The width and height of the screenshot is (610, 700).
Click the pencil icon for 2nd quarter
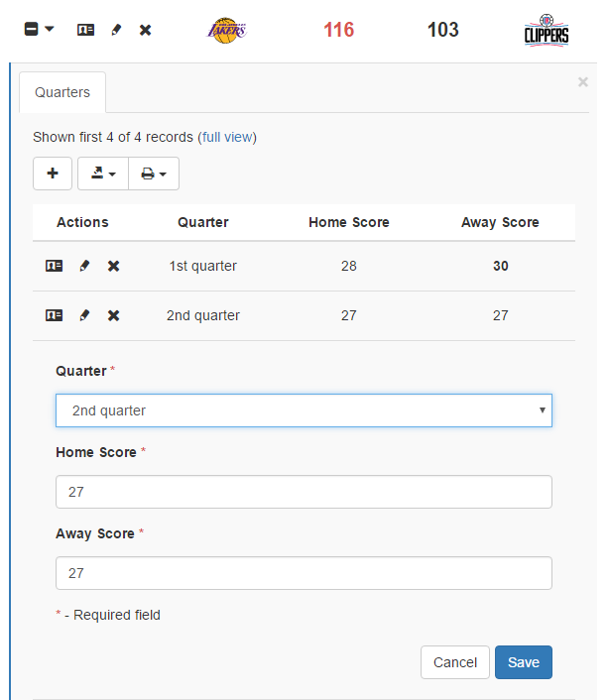pyautogui.click(x=84, y=315)
